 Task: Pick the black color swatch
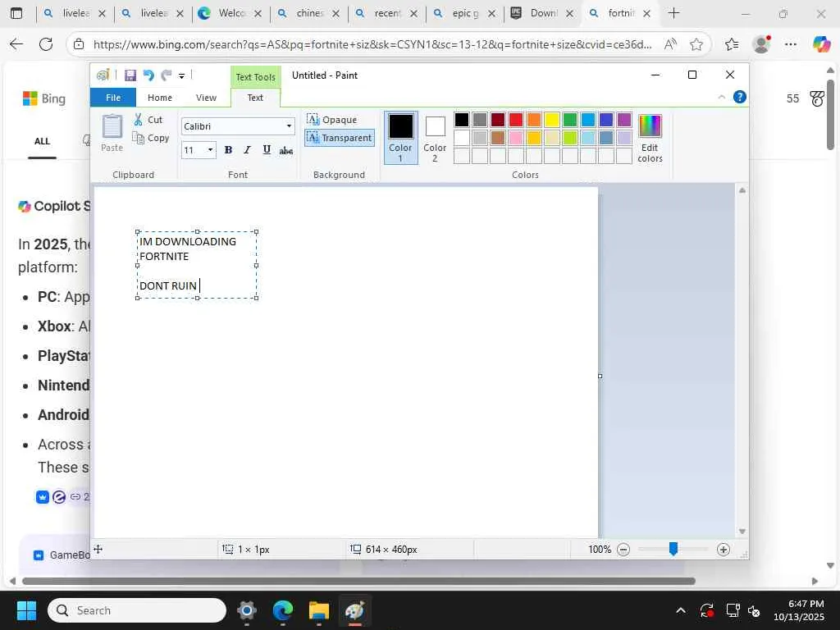(x=462, y=120)
